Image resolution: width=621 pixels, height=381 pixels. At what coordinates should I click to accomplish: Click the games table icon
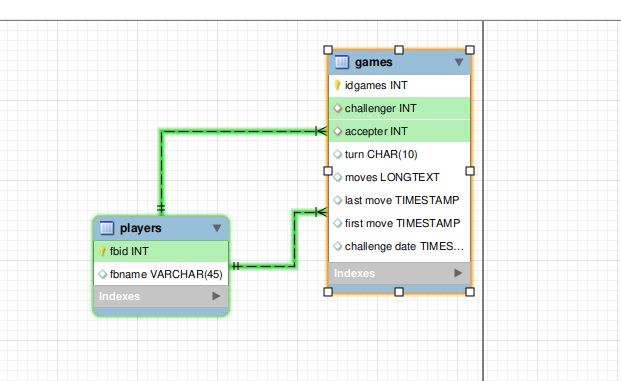click(x=342, y=62)
